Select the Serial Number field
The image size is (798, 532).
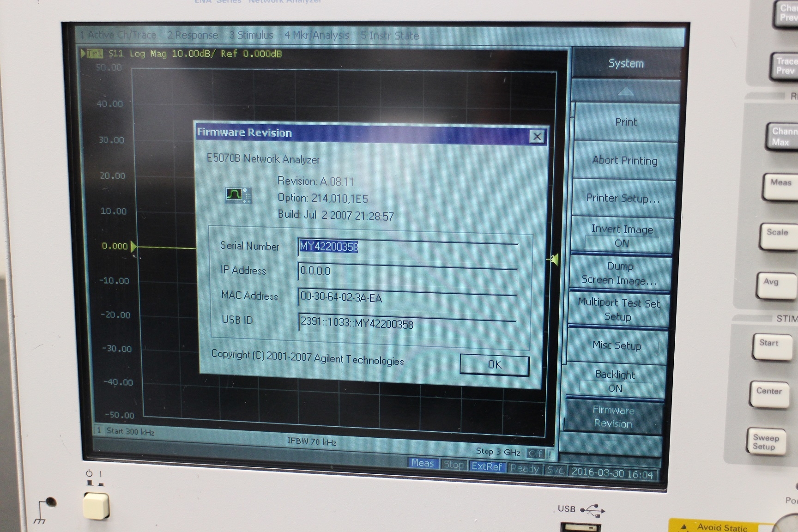click(x=408, y=247)
